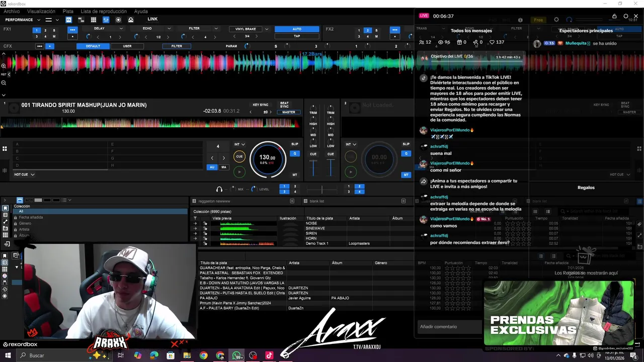Open the TikTok app from the taskbar
The image size is (644, 362).
[x=269, y=355]
